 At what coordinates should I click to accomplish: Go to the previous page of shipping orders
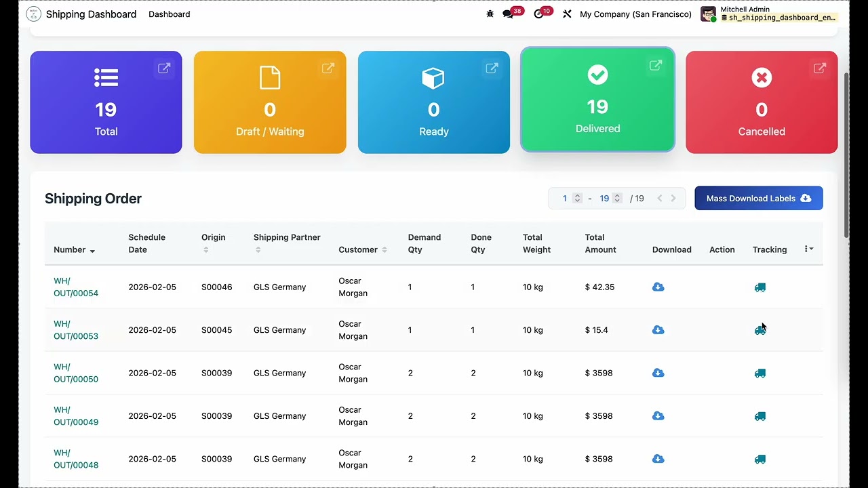click(x=660, y=199)
